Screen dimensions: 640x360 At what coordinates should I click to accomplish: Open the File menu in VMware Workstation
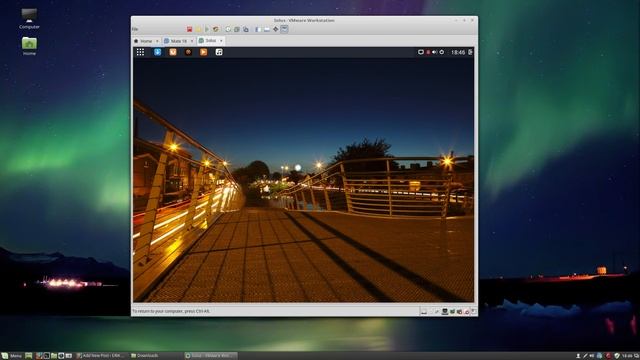click(x=135, y=29)
